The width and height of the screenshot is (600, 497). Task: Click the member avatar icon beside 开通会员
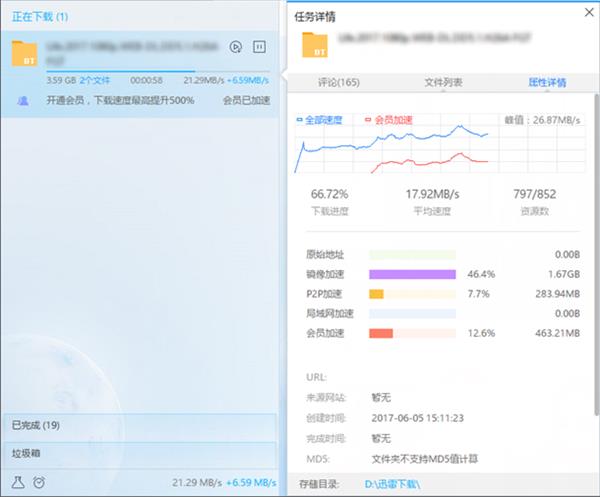click(x=23, y=100)
